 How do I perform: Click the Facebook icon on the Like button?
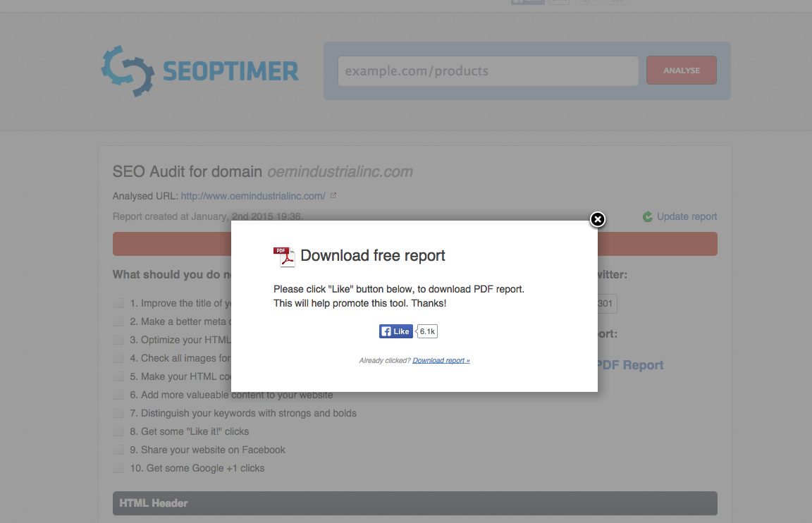pyautogui.click(x=386, y=331)
